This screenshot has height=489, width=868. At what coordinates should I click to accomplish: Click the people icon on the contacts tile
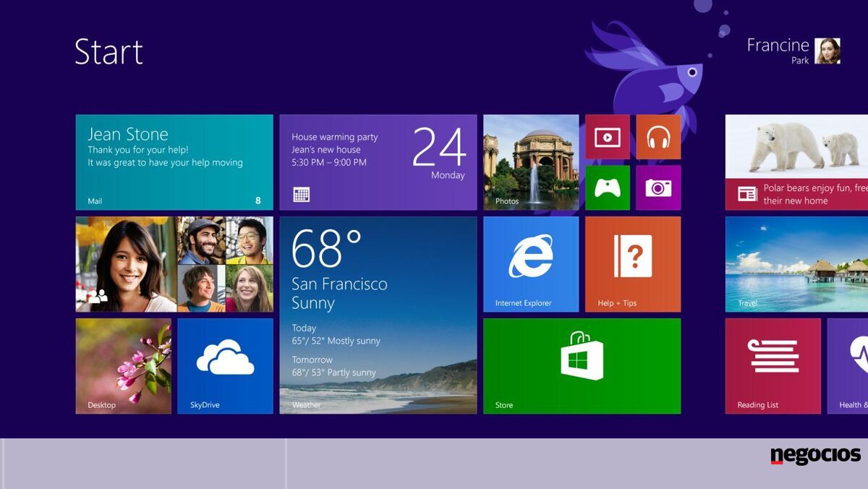(98, 295)
